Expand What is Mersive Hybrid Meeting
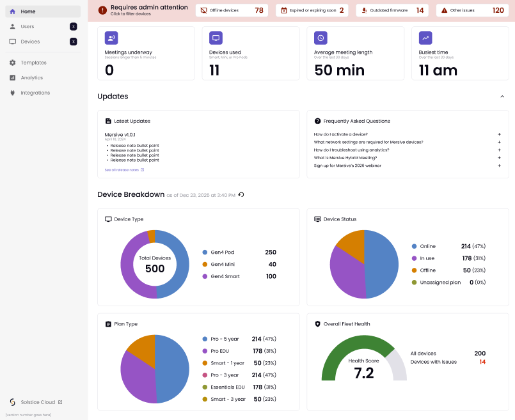 [x=408, y=158]
